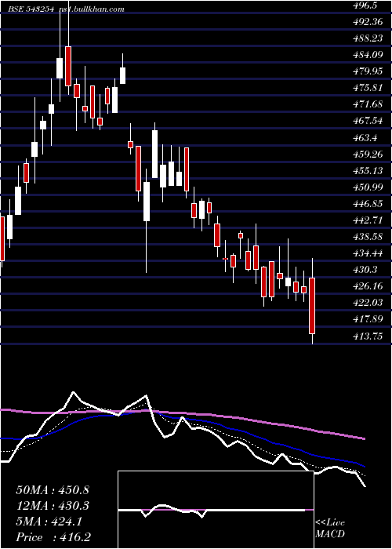Click the 492.36 price axis label
This screenshot has width=392, height=549.
pos(368,22)
